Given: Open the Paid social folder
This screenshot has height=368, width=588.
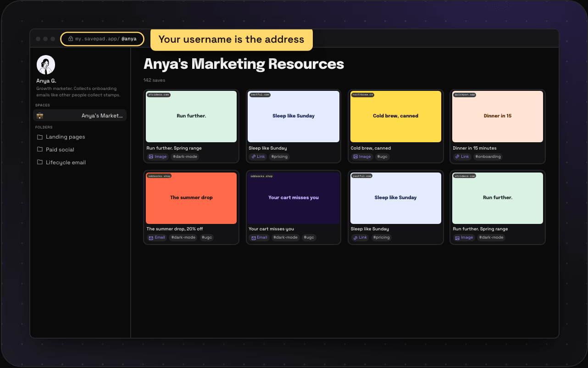Looking at the screenshot, I should [60, 150].
